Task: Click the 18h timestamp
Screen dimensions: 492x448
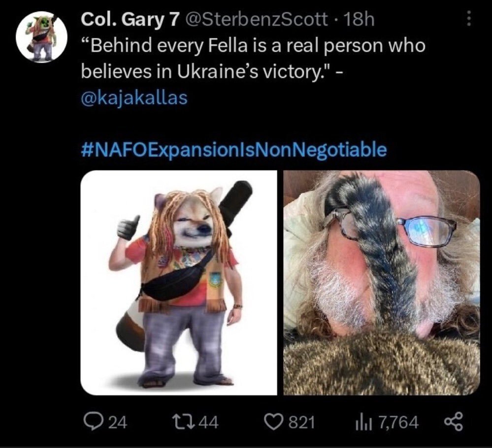Action: click(359, 20)
